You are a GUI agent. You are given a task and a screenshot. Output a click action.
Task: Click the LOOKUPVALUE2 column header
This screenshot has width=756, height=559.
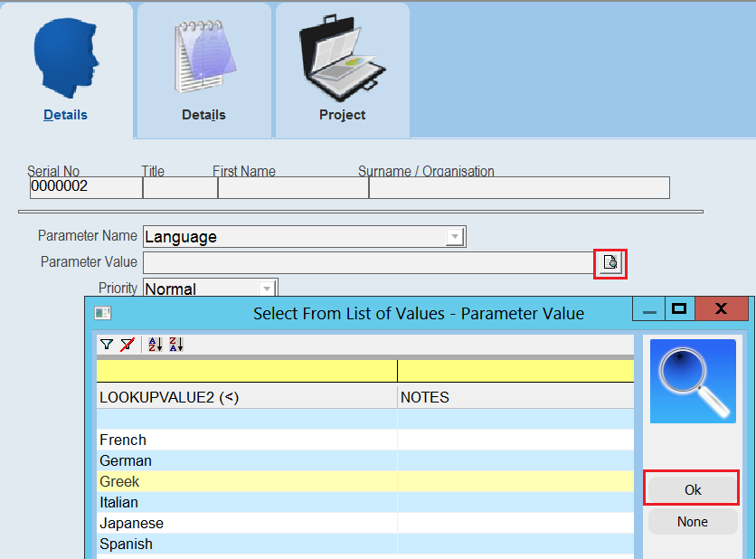click(x=247, y=397)
